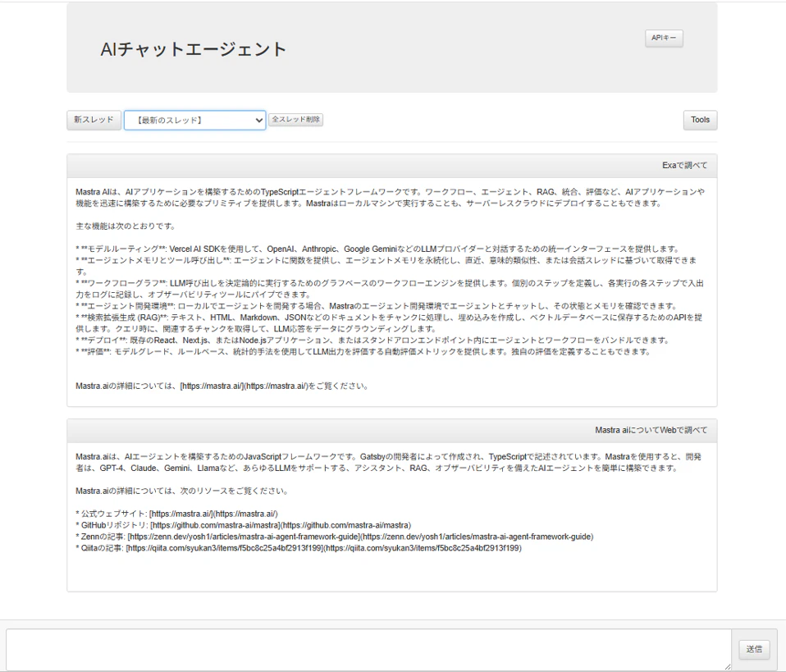This screenshot has width=786, height=672.
Task: Grab the message box resize handle
Action: 728,666
